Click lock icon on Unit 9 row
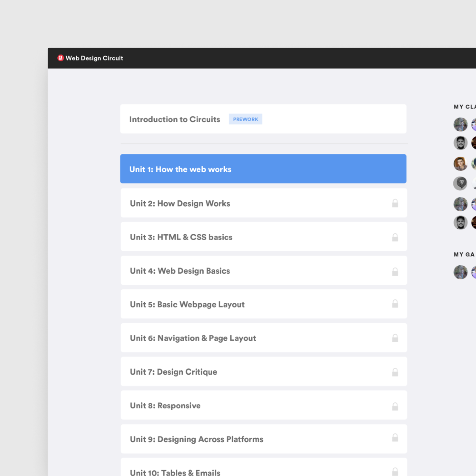Image resolution: width=476 pixels, height=476 pixels. (395, 438)
